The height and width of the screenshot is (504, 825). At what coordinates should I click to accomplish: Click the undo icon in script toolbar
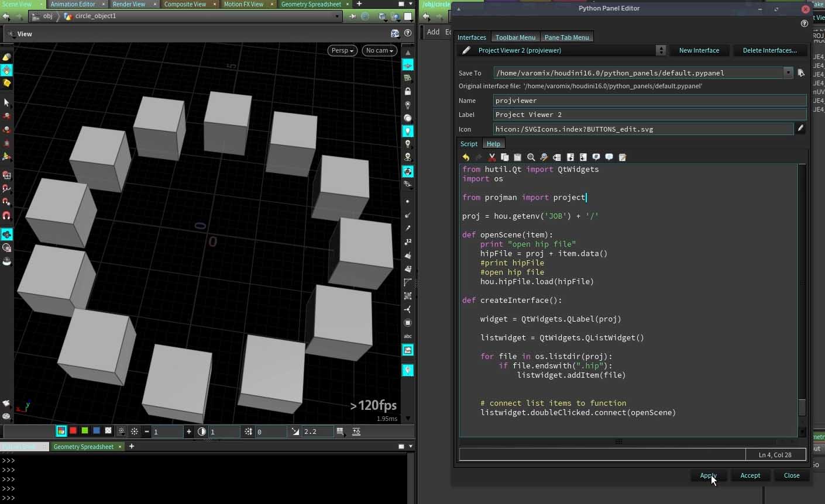[x=466, y=157]
